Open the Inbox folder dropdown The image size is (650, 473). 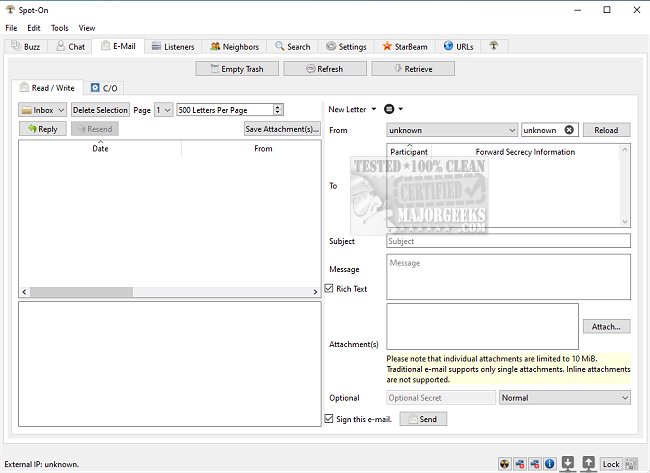point(43,110)
